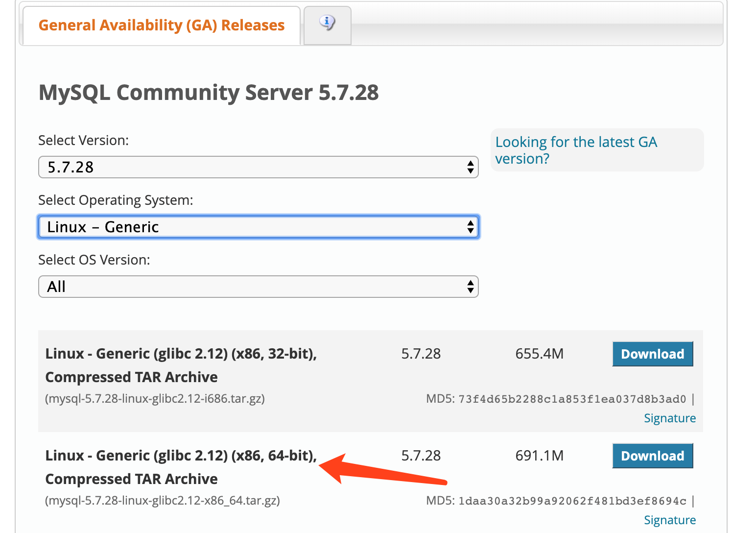756x533 pixels.
Task: Open the Select Operating System dropdown
Action: [258, 227]
